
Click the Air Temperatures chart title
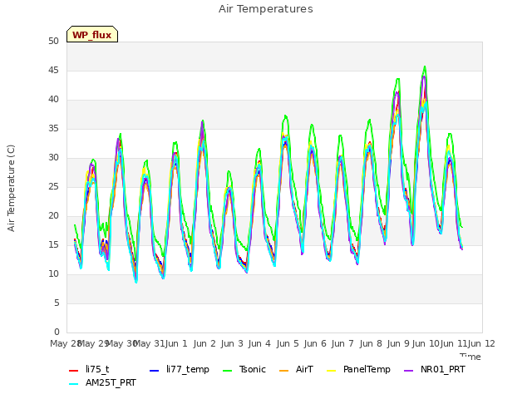click(266, 9)
